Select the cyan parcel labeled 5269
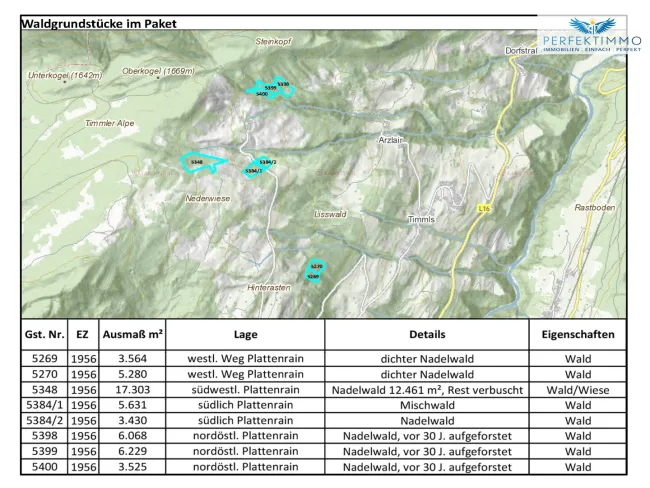Image resolution: width=650 pixels, height=488 pixels. pos(313,277)
